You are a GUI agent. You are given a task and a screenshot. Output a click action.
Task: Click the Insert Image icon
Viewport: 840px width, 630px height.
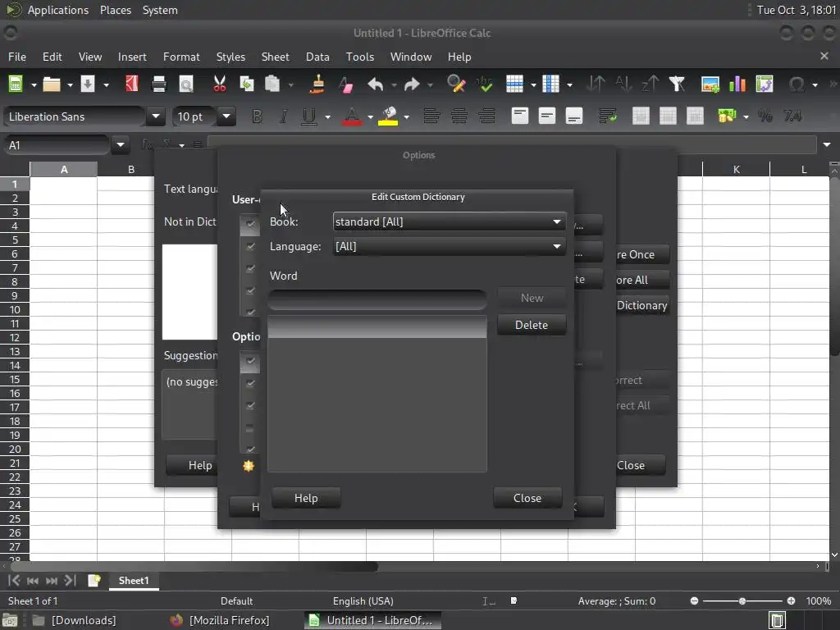(x=710, y=84)
